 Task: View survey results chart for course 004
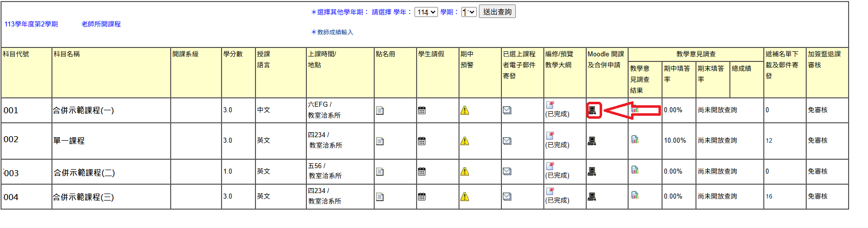[x=635, y=195]
